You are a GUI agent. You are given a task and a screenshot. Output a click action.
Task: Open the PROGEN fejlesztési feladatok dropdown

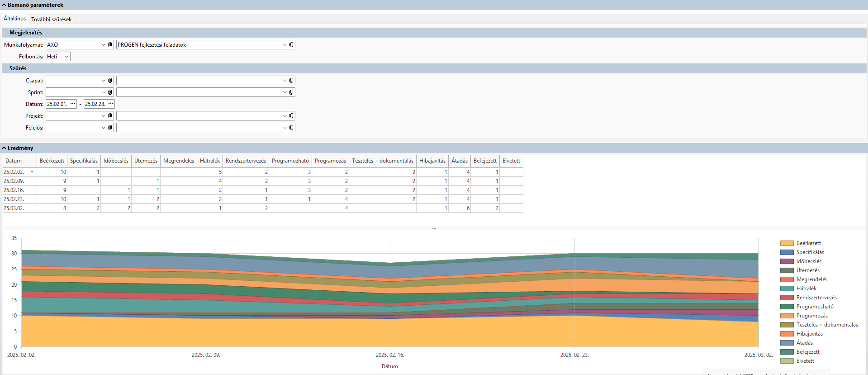285,45
